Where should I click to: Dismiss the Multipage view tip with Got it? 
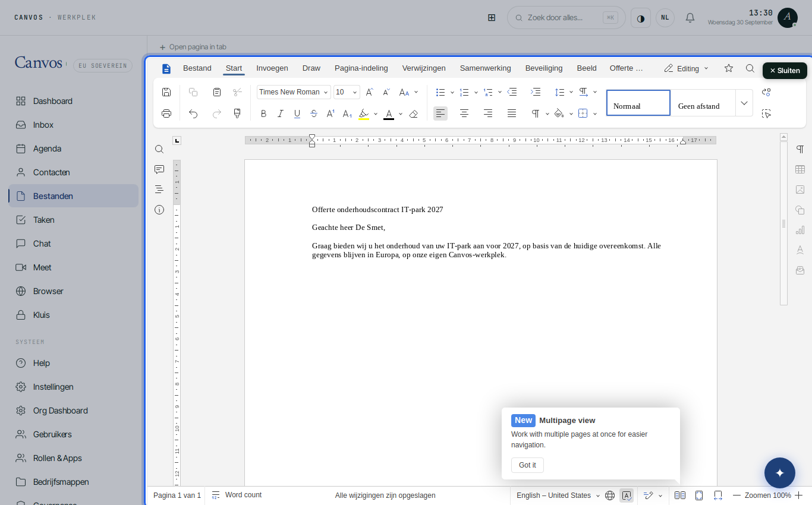[x=527, y=465]
